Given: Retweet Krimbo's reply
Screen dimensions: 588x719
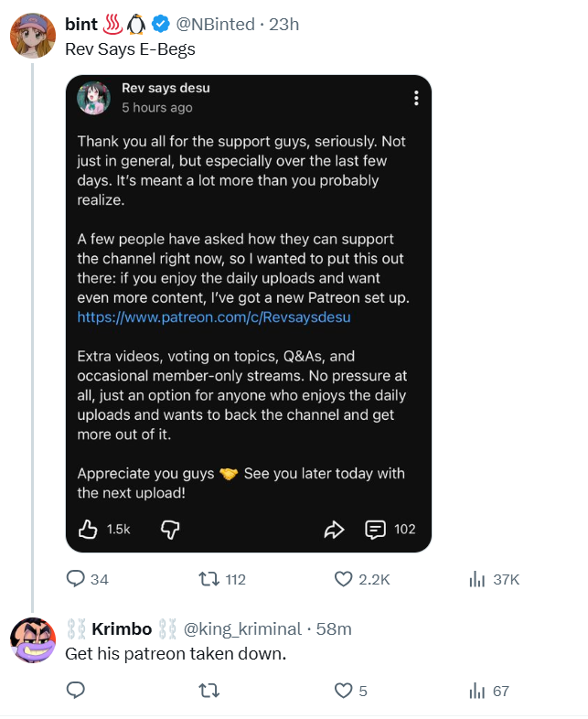Looking at the screenshot, I should (208, 691).
